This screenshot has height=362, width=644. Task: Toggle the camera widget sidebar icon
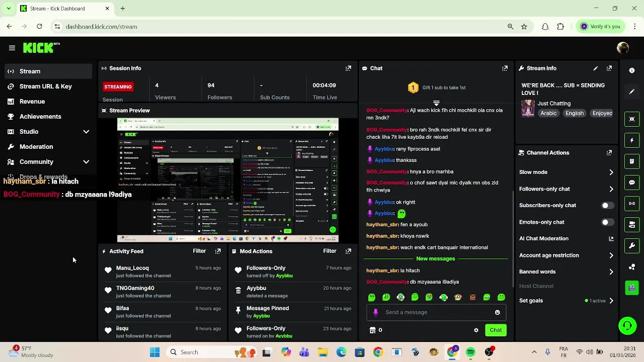click(632, 225)
